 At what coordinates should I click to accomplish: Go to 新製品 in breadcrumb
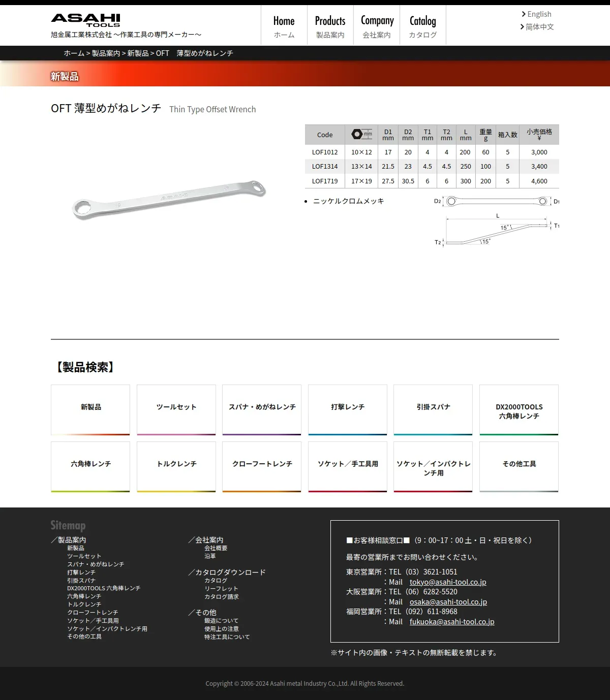point(138,53)
